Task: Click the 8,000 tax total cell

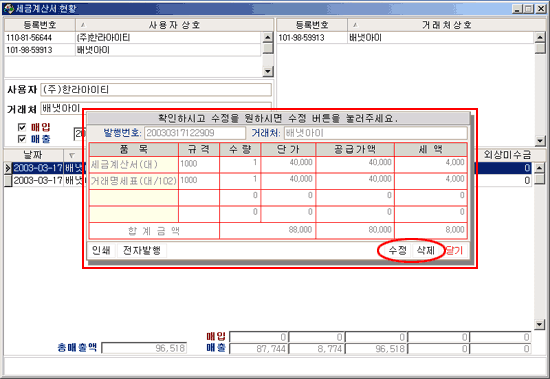Action: pyautogui.click(x=431, y=230)
